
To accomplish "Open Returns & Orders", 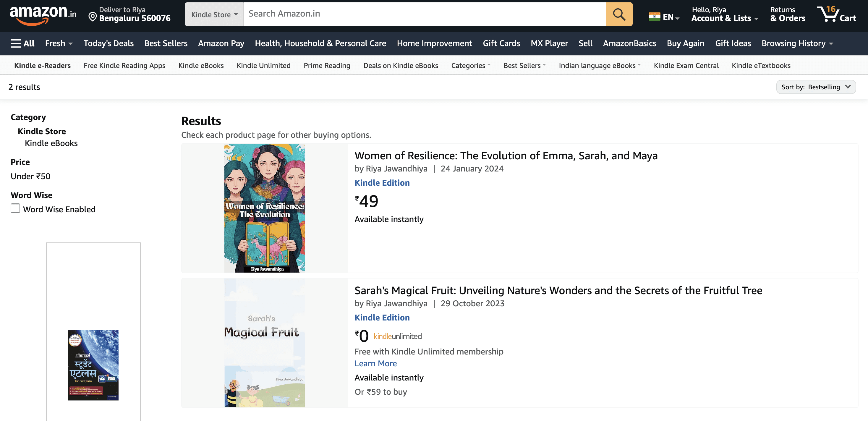I will click(788, 14).
